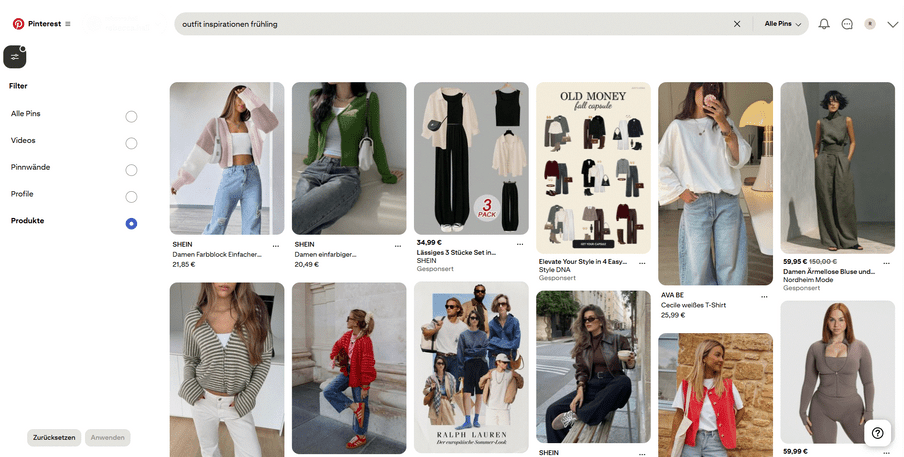Click the Damen Ärmellose Bluse und title

[828, 271]
